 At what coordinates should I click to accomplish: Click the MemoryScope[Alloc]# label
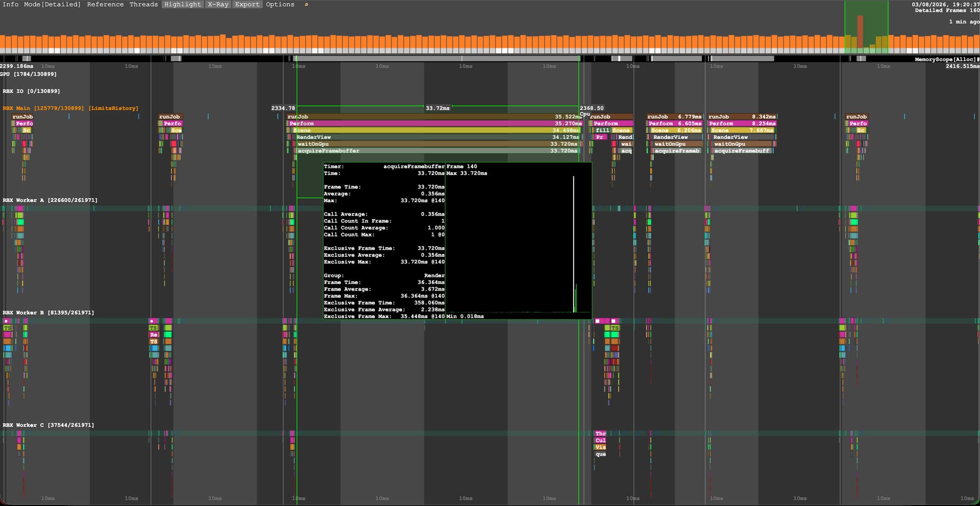tap(947, 59)
